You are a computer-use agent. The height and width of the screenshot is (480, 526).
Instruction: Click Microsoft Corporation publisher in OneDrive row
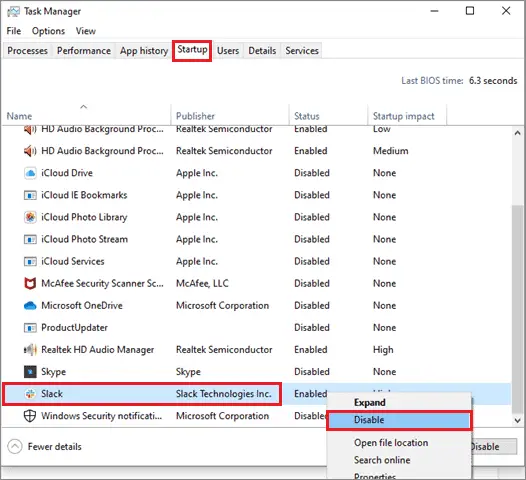click(x=223, y=306)
